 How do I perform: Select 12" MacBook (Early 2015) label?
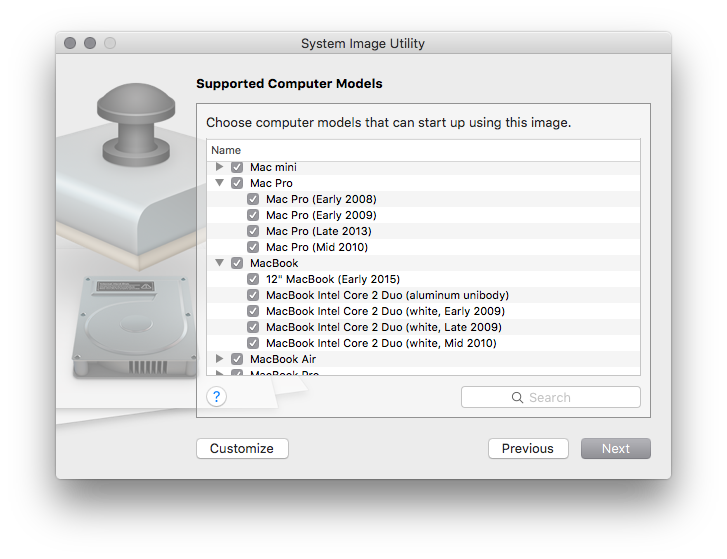point(333,279)
